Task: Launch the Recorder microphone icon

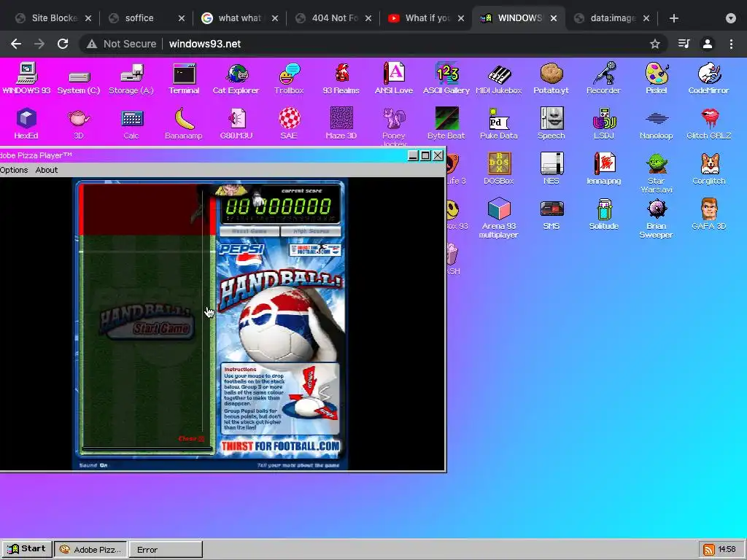Action: click(x=603, y=79)
